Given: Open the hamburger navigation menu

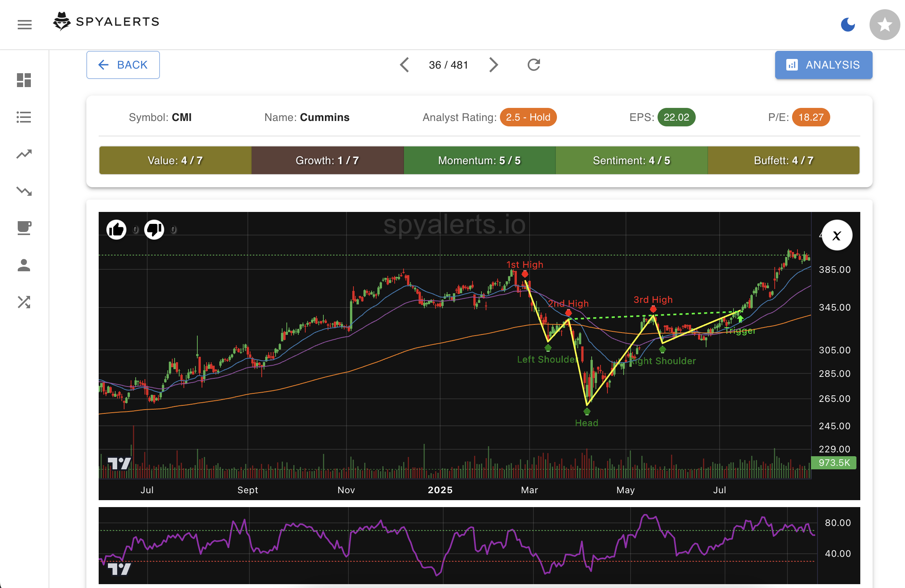Looking at the screenshot, I should pos(24,25).
